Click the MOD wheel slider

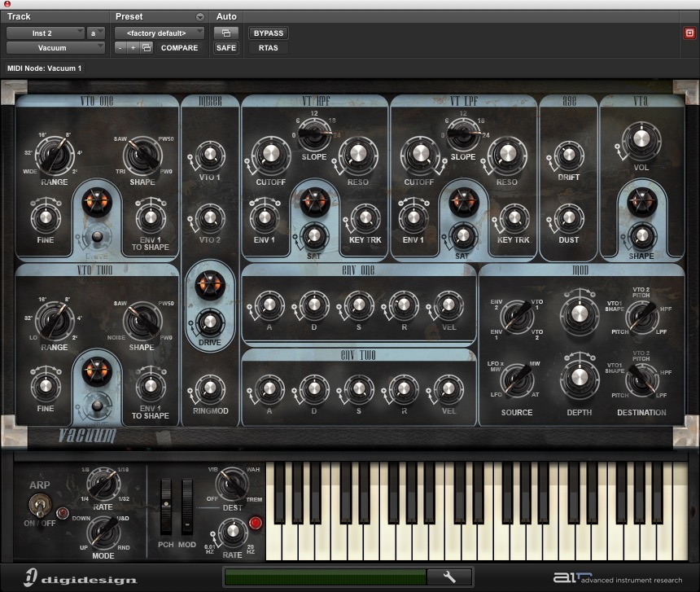click(x=187, y=506)
